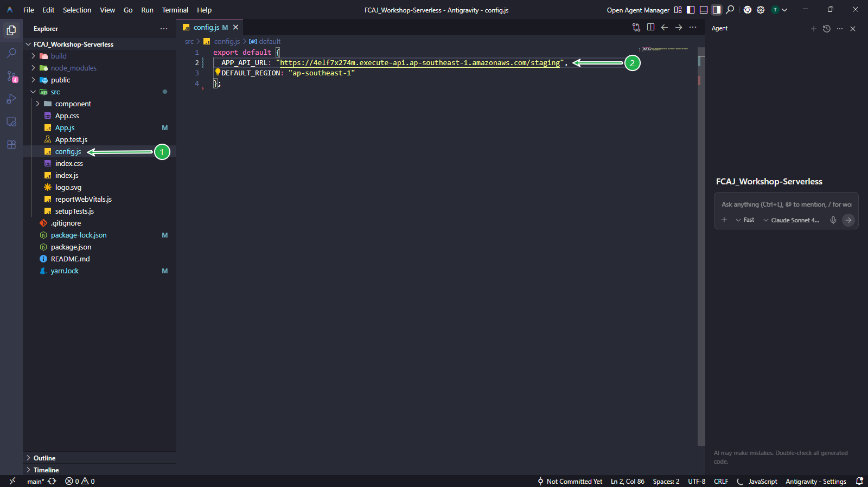Split the editor to the right
The width and height of the screenshot is (868, 487).
tap(650, 27)
